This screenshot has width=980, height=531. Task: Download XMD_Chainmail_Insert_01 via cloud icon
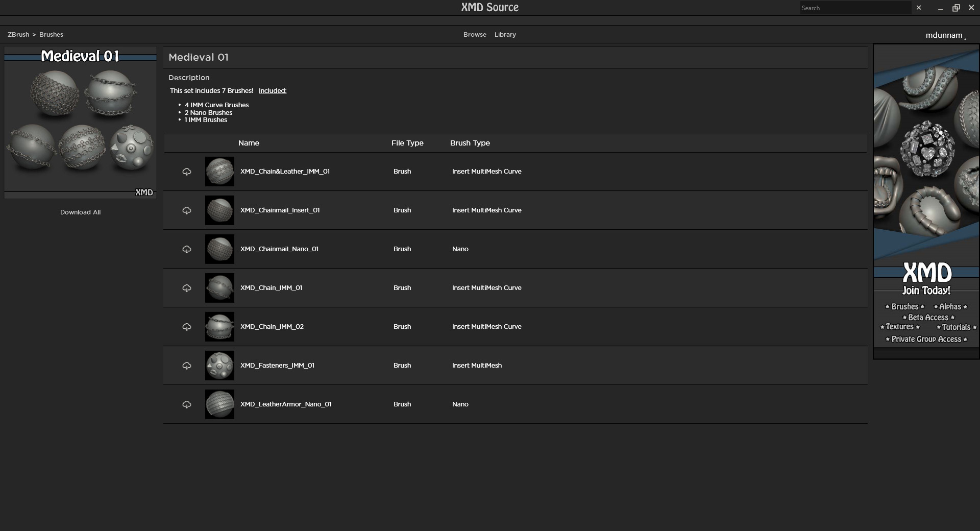click(x=187, y=210)
